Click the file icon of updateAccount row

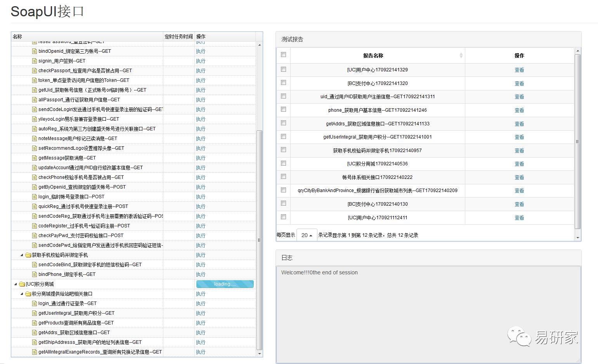35,168
